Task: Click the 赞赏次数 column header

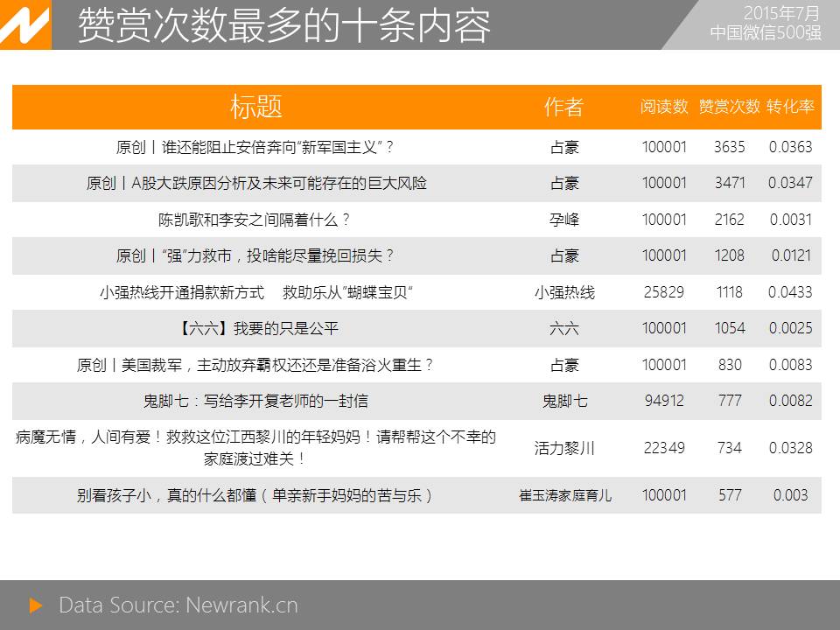Action: (x=729, y=107)
